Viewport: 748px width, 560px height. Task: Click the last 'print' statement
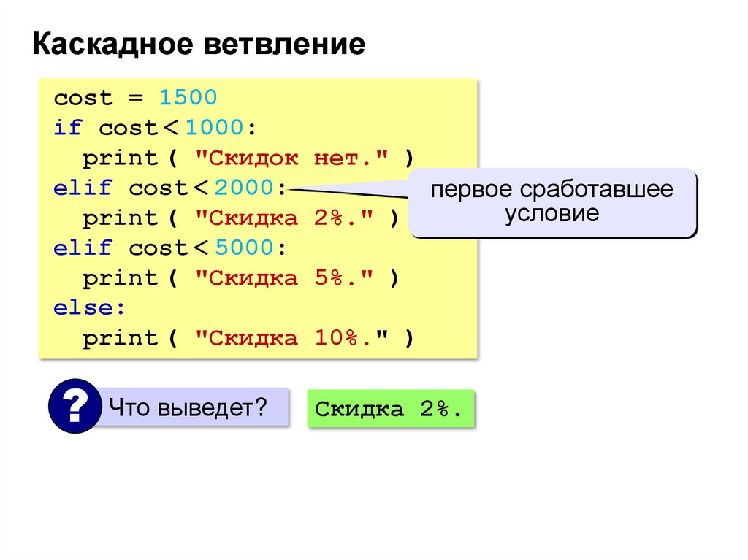pos(121,340)
